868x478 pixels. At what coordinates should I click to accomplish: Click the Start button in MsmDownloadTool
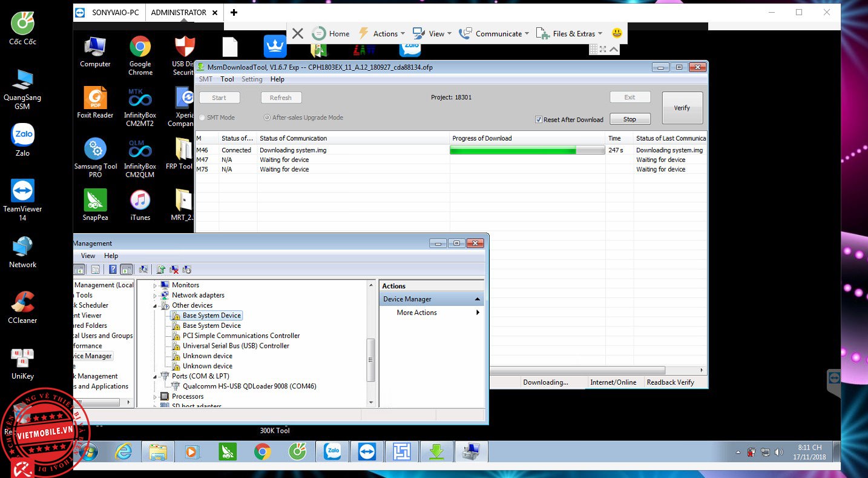219,98
